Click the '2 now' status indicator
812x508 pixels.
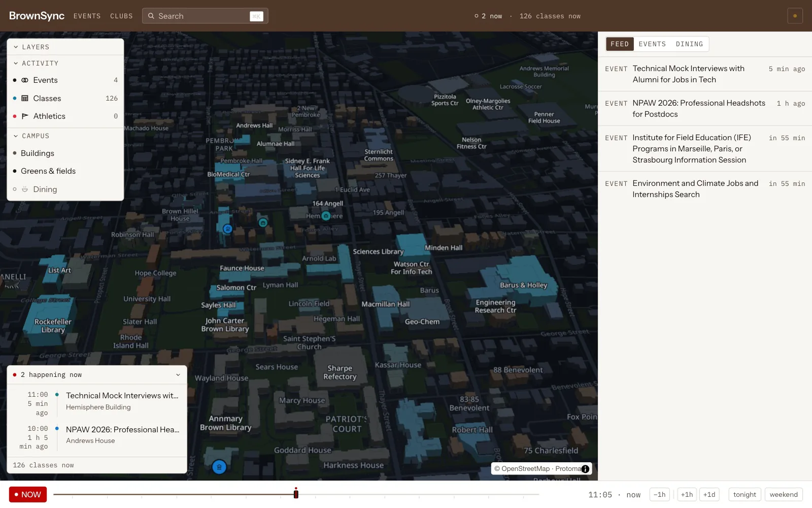[488, 16]
